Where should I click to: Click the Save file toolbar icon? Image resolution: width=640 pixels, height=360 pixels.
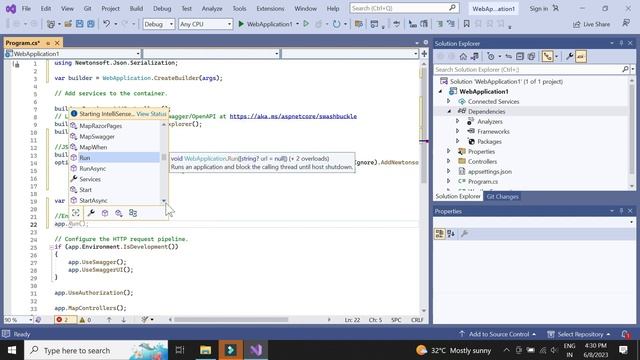pyautogui.click(x=80, y=24)
